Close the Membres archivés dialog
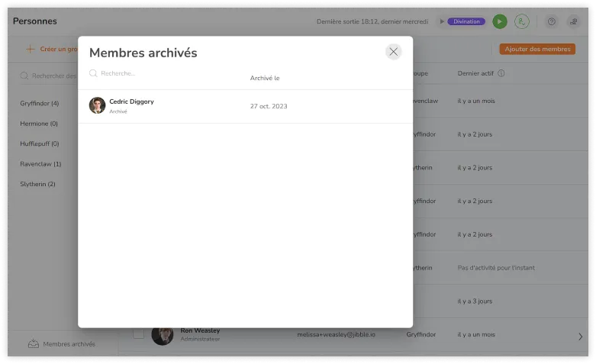The image size is (596, 364). coord(393,52)
